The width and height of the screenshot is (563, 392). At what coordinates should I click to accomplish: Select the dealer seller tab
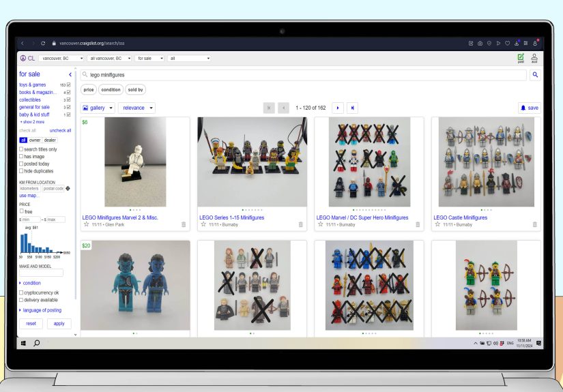(50, 140)
